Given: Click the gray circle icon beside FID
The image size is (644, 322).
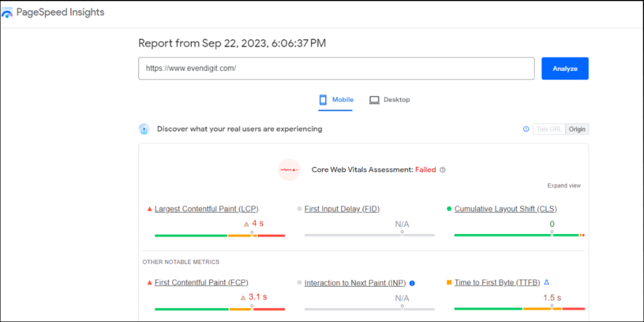Looking at the screenshot, I should (x=299, y=209).
